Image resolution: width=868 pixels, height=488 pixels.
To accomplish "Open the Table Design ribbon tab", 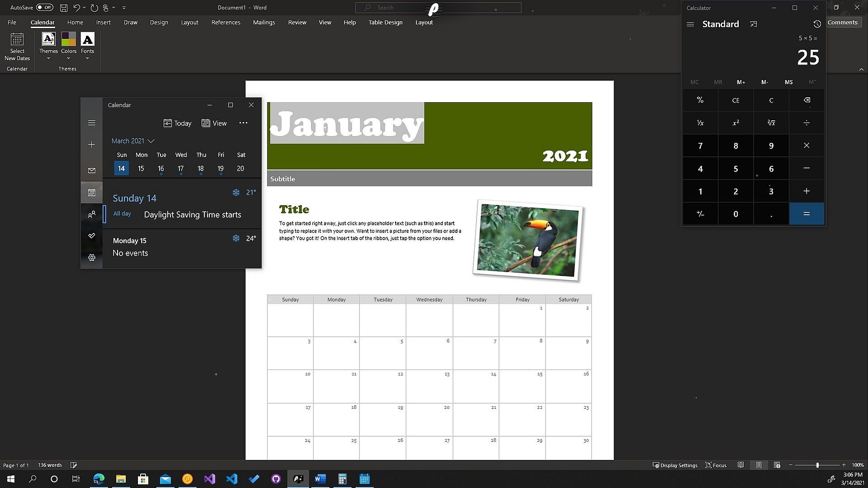I will [385, 22].
